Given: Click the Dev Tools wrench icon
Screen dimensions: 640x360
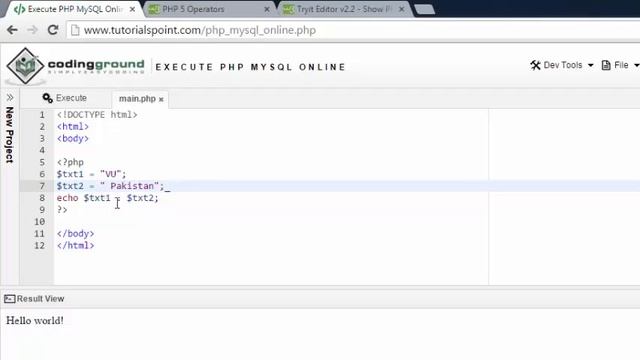Looking at the screenshot, I should coord(535,65).
